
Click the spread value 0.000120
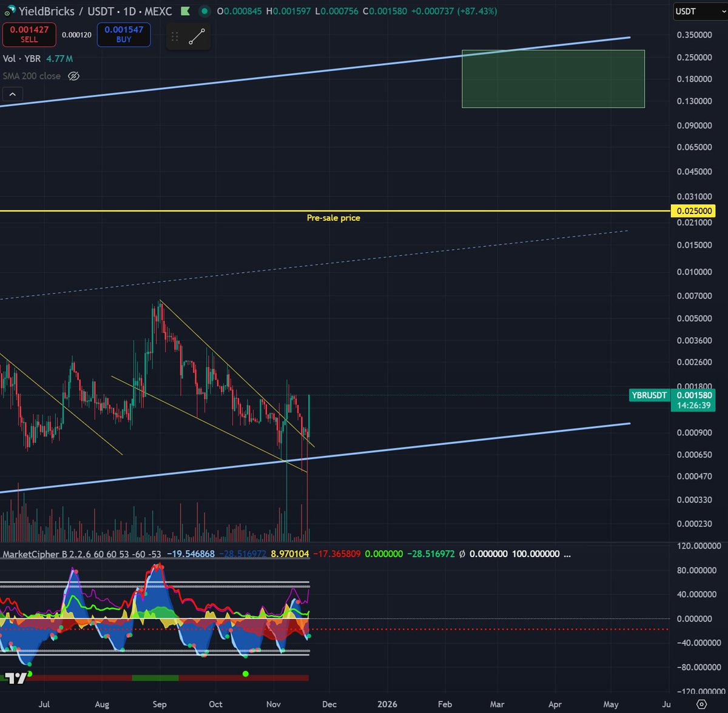(x=76, y=35)
